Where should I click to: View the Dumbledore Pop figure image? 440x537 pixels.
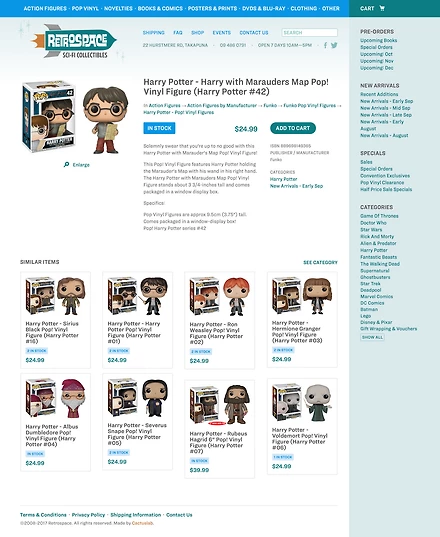pyautogui.click(x=55, y=398)
